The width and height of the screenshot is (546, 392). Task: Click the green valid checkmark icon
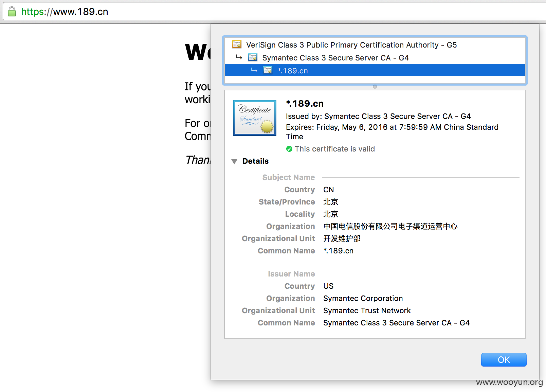click(x=289, y=149)
